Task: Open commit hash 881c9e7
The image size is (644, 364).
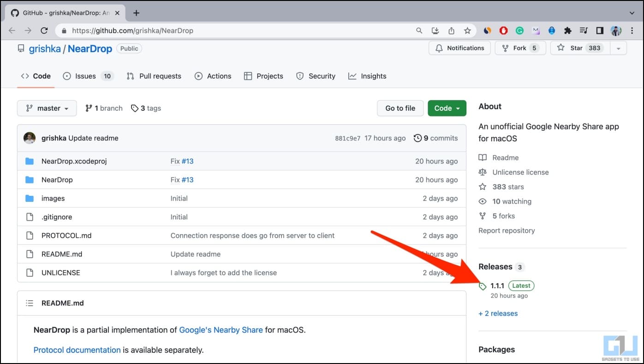Action: (348, 138)
